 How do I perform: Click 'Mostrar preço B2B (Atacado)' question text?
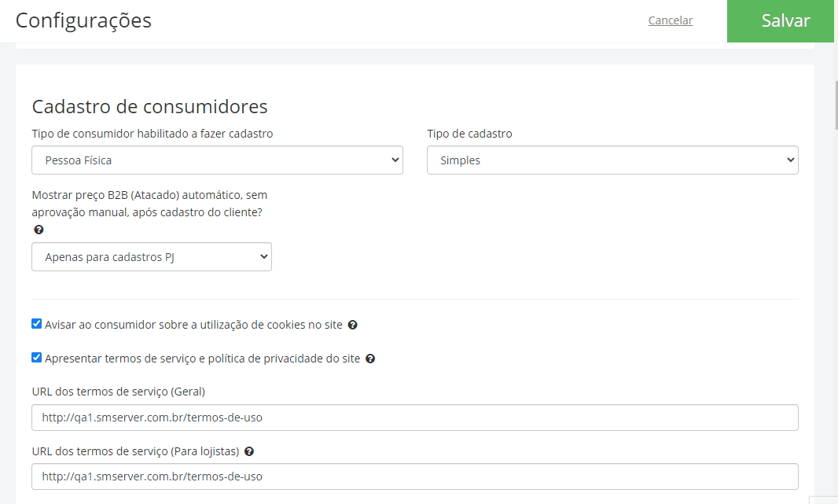coord(149,204)
